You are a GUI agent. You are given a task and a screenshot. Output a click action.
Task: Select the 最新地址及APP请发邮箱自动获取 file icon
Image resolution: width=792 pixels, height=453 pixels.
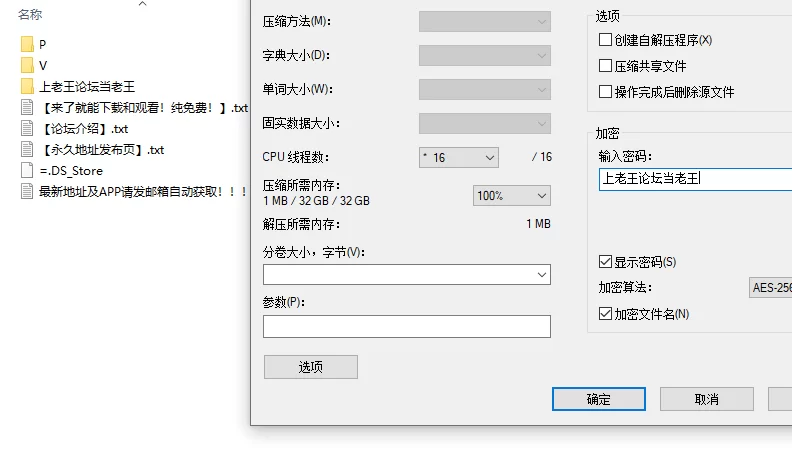coord(27,191)
